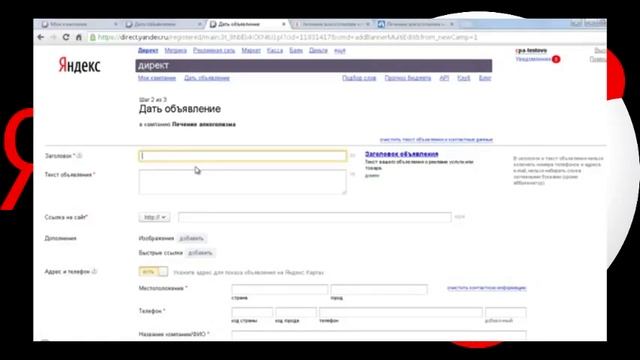Go to the Мои кампании link
Viewport: 640px width, 360px height.
pos(157,78)
